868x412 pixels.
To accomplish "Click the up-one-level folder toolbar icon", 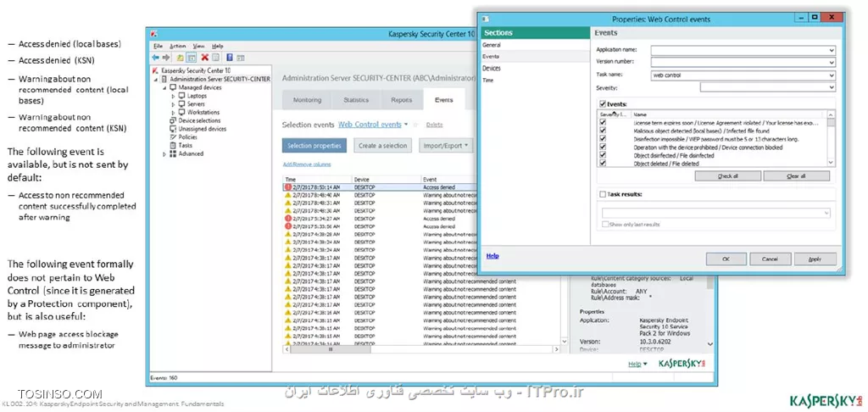I will [181, 57].
